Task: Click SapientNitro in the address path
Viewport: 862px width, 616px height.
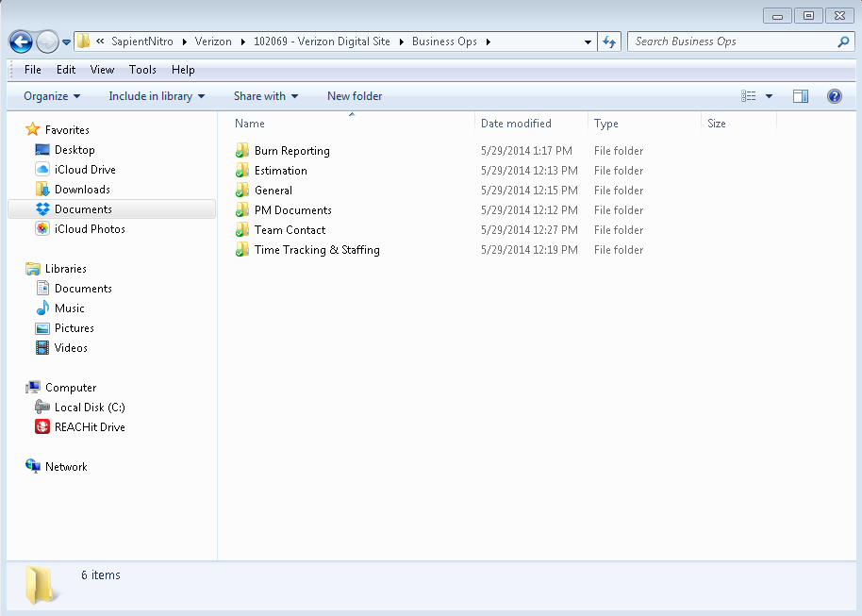Action: coord(141,42)
